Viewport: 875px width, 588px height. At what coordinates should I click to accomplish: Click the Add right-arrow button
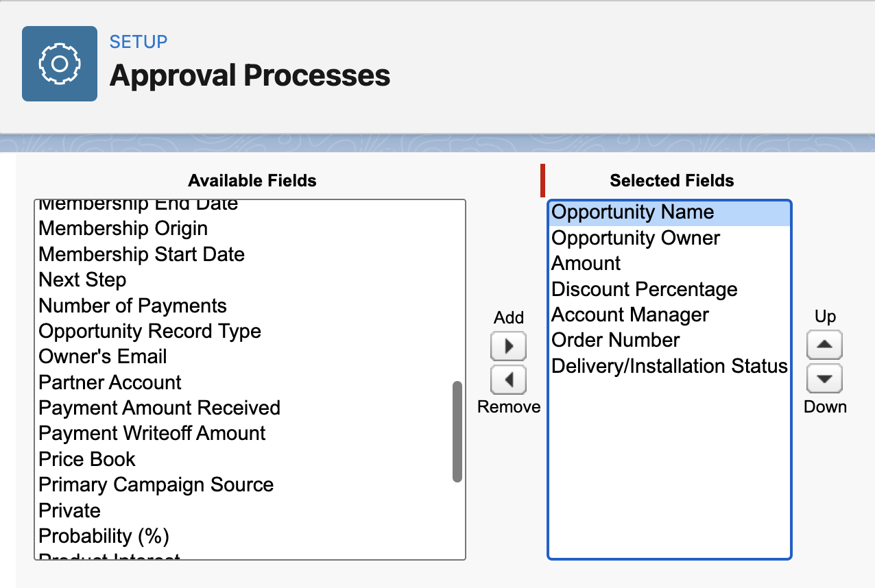[507, 346]
